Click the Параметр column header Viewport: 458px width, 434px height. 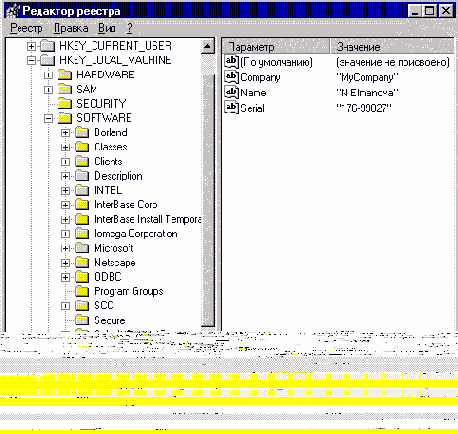(x=275, y=47)
